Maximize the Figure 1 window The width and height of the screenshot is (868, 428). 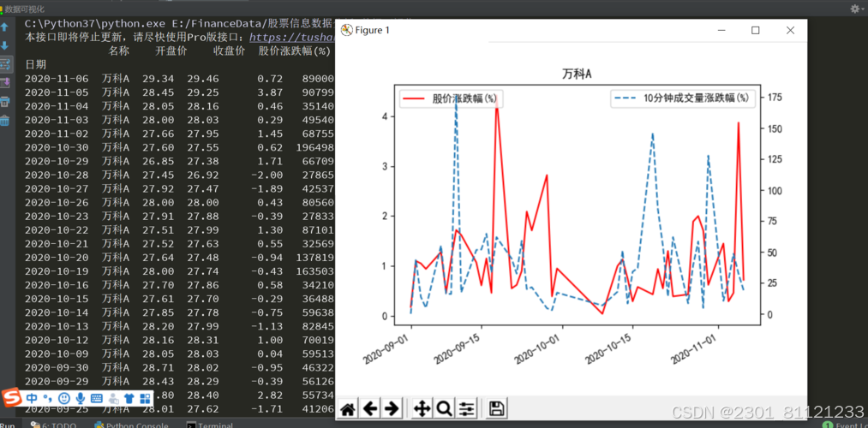click(x=755, y=31)
